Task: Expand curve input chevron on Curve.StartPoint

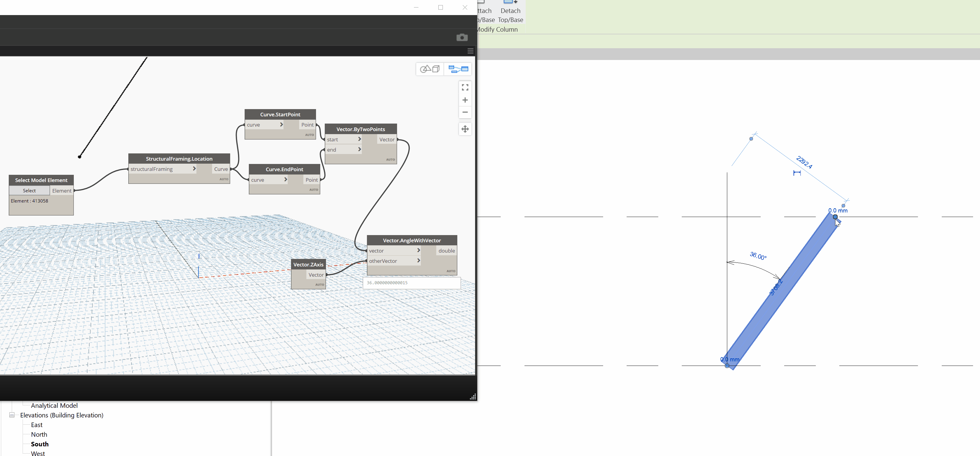Action: click(281, 124)
